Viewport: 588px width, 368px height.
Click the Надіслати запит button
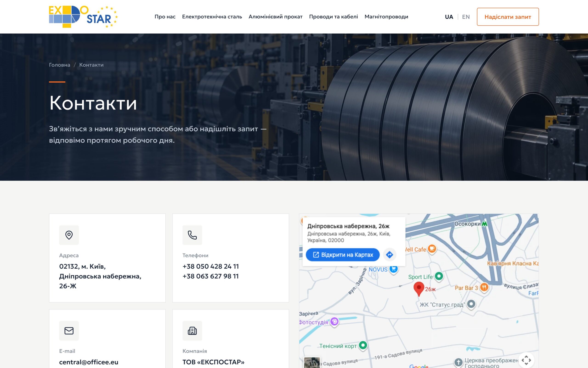508,17
